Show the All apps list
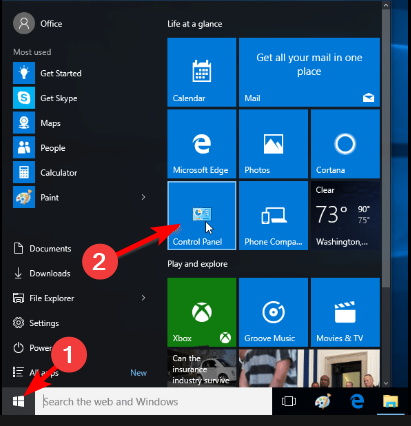Screen dimensions: 411x426 click(36, 373)
